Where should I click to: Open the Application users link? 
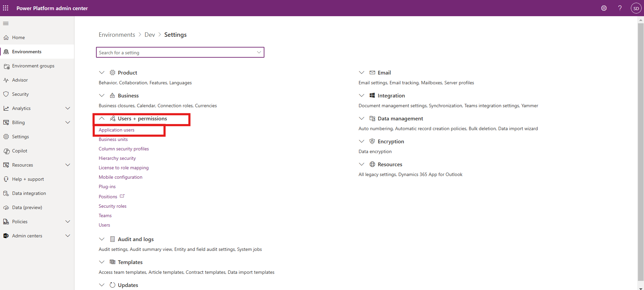[x=117, y=130]
